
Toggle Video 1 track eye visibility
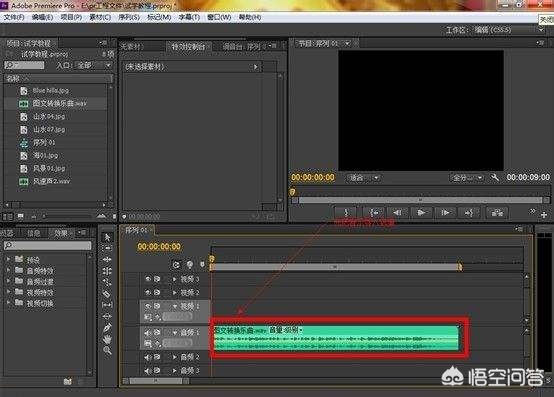pyautogui.click(x=148, y=306)
